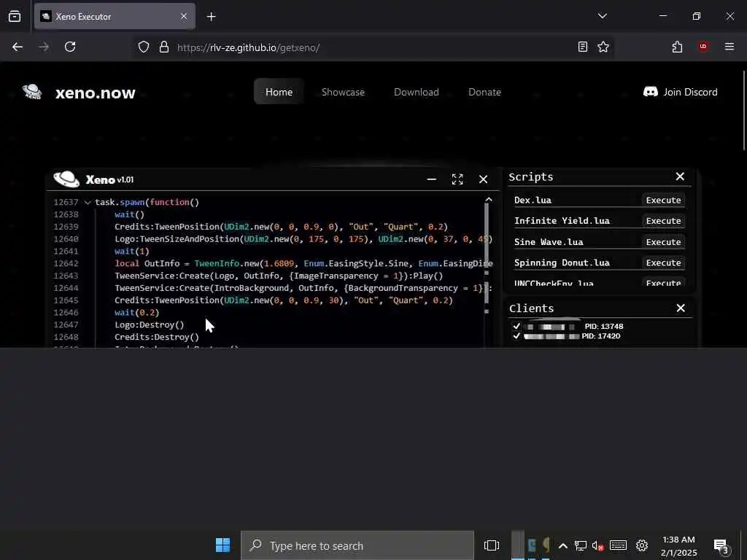747x560 pixels.
Task: Click the wait(0.2) code line
Action: point(136,312)
